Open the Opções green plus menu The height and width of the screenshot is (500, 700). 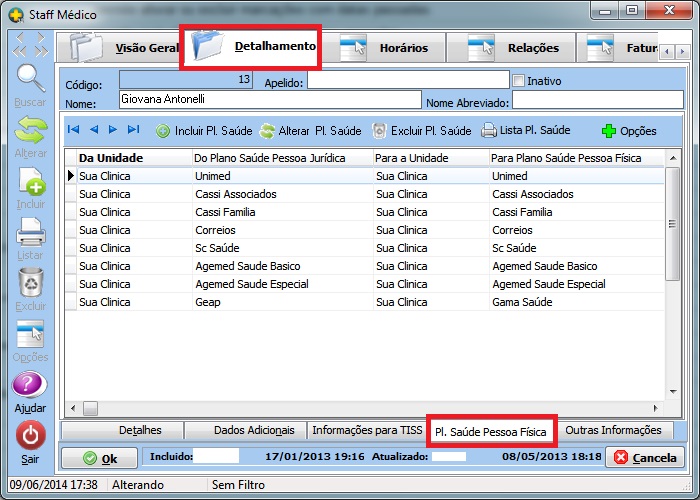point(629,130)
